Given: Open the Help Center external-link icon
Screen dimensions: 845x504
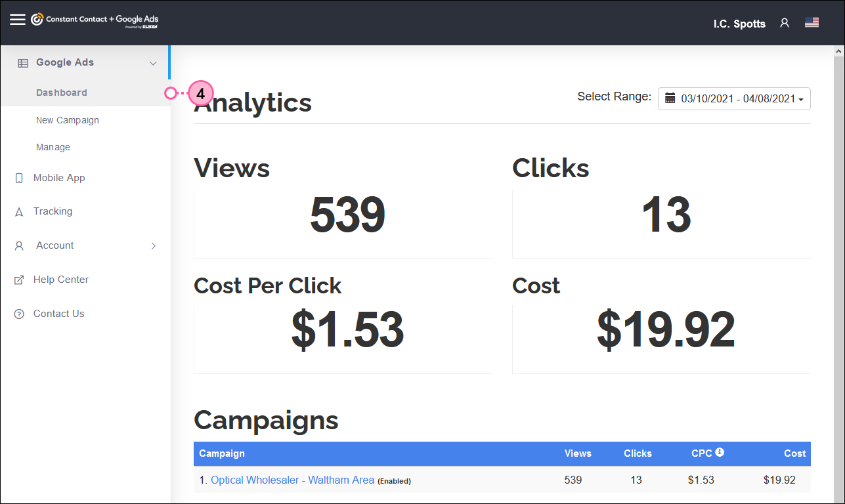Looking at the screenshot, I should pyautogui.click(x=19, y=279).
